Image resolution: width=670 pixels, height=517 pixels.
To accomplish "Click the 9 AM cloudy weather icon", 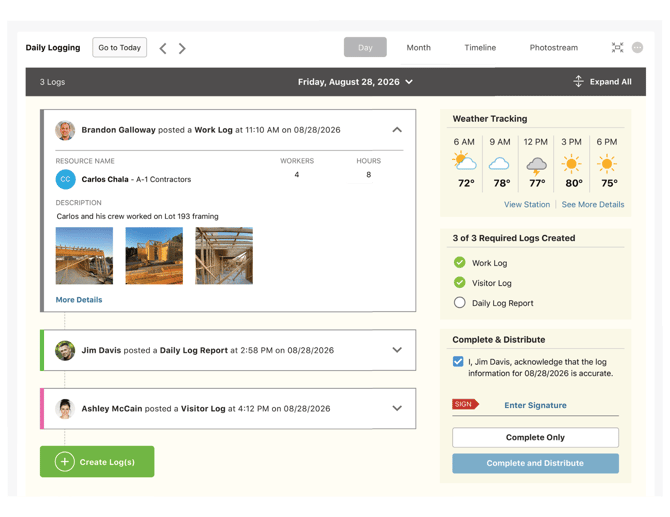I will coord(499,163).
